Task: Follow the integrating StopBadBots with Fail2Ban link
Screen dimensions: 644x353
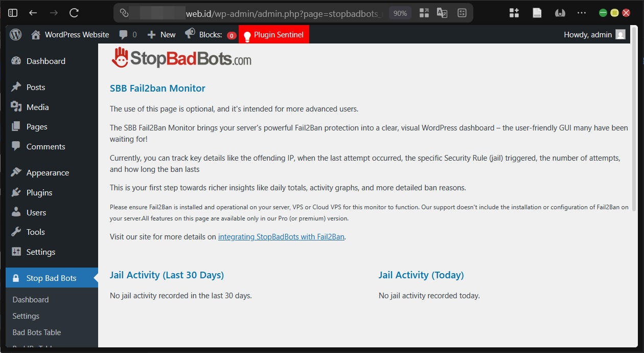Action: 281,236
